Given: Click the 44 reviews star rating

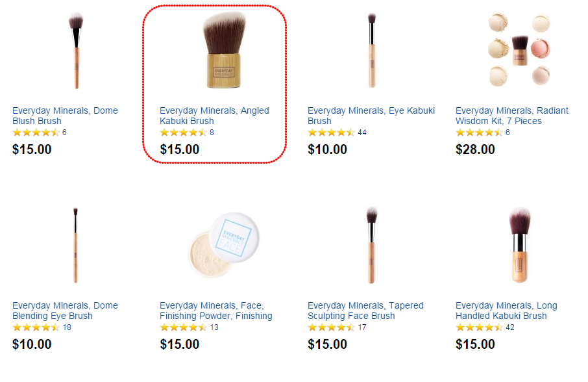Looking at the screenshot, I should [331, 133].
